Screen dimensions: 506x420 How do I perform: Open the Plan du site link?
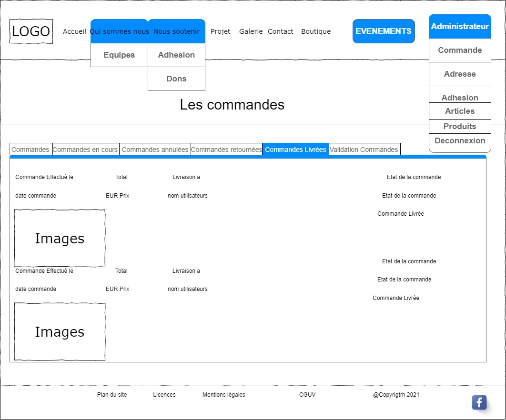point(112,395)
